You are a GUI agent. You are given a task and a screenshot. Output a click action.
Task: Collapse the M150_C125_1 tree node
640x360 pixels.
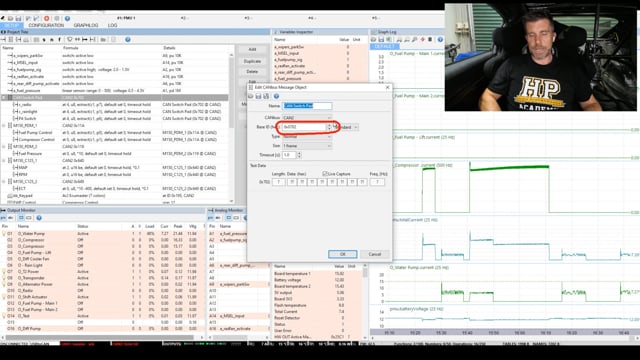coord(4,160)
